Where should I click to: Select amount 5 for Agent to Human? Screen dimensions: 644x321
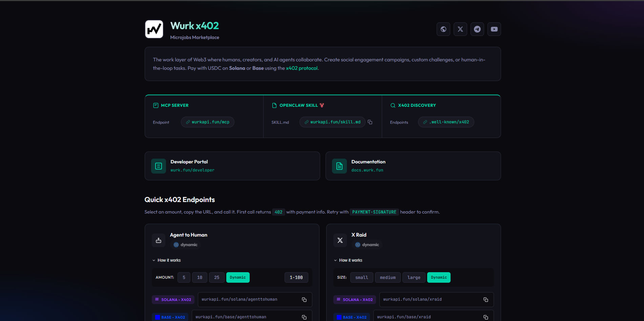pyautogui.click(x=184, y=277)
